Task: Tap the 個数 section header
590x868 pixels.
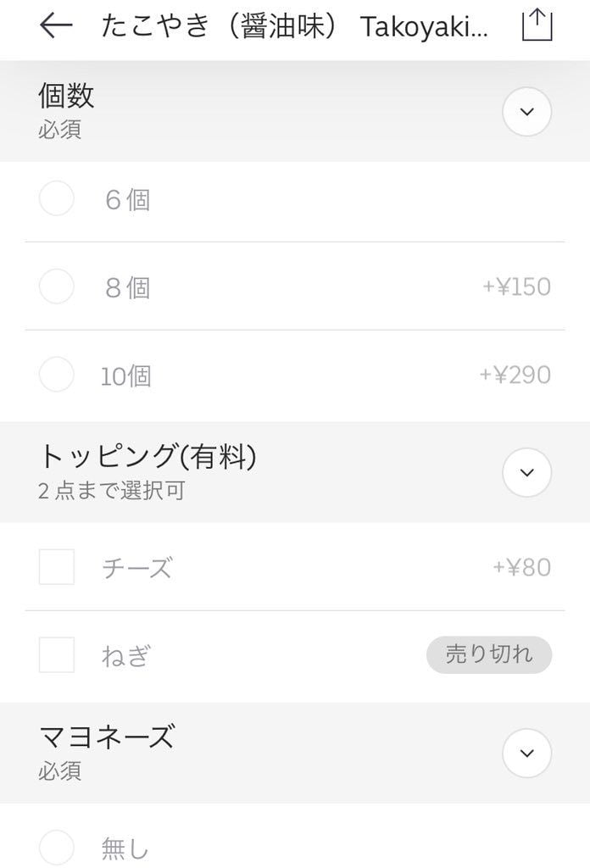Action: (66, 96)
